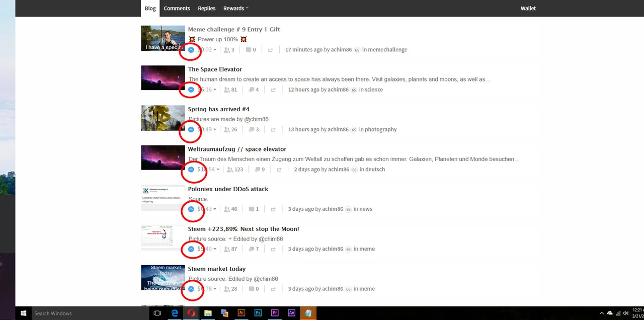Upvote the Meme challenge # 9 post
This screenshot has height=320, width=644.
tap(191, 50)
